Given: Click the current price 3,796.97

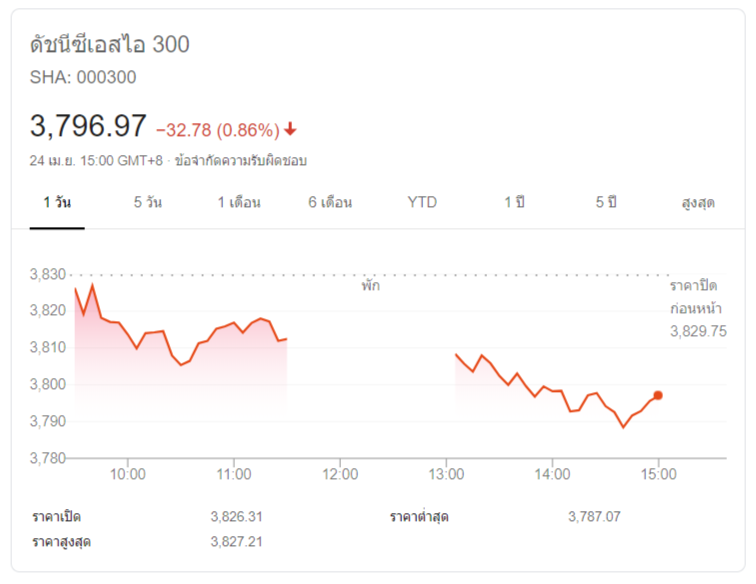Looking at the screenshot, I should click(x=89, y=126).
